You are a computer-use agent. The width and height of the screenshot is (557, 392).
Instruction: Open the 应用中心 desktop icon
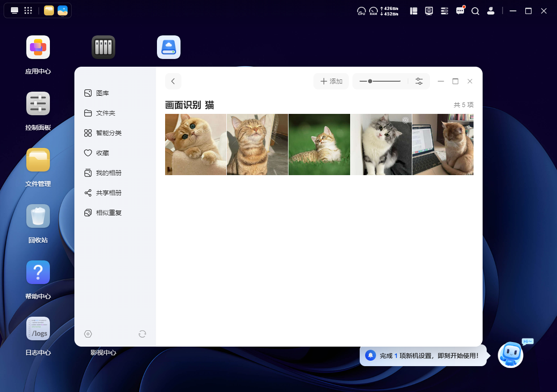38,47
